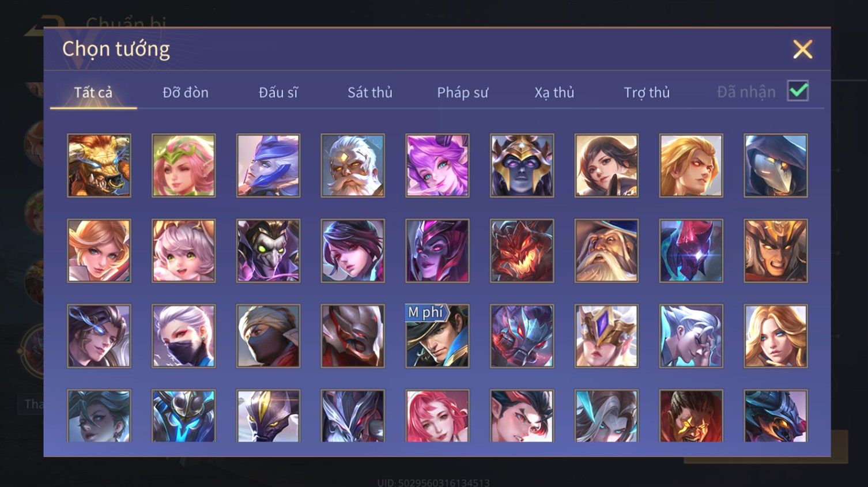Switch to the 'Đỡ đòn' tab
This screenshot has height=487, width=868.
(x=186, y=92)
